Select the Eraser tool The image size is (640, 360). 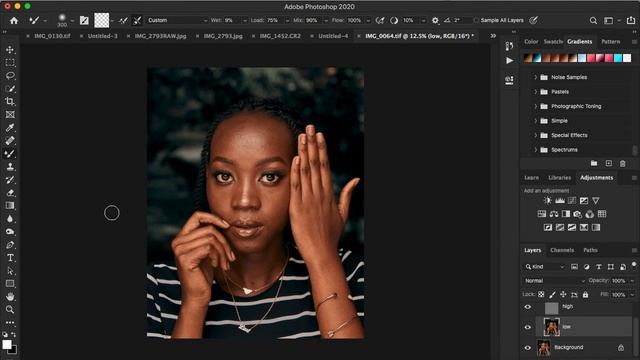10,193
